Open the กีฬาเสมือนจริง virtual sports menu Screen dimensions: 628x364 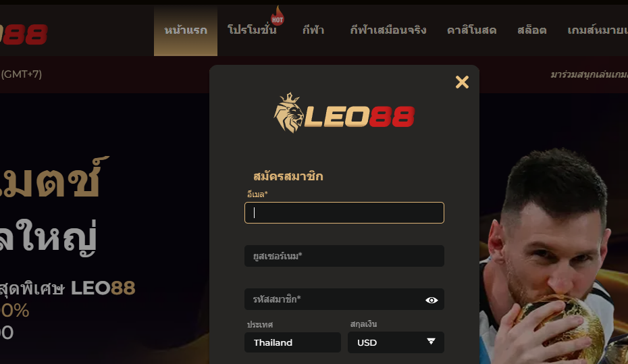point(388,30)
